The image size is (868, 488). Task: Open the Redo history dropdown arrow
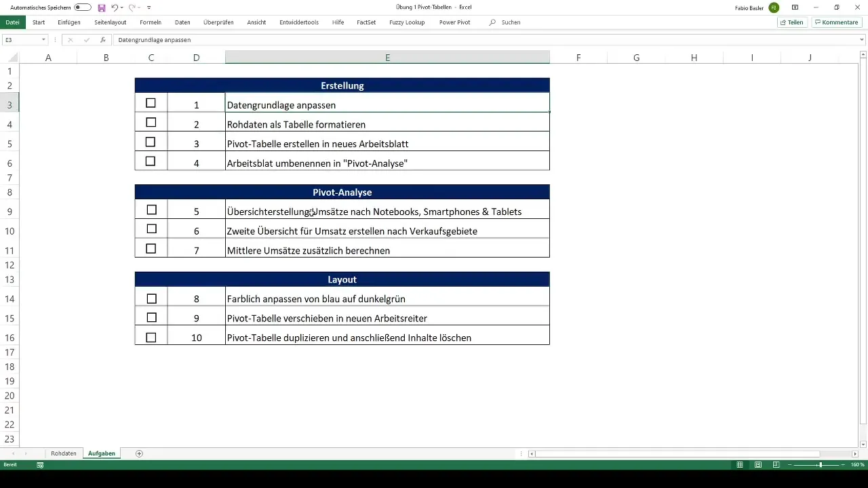[140, 7]
